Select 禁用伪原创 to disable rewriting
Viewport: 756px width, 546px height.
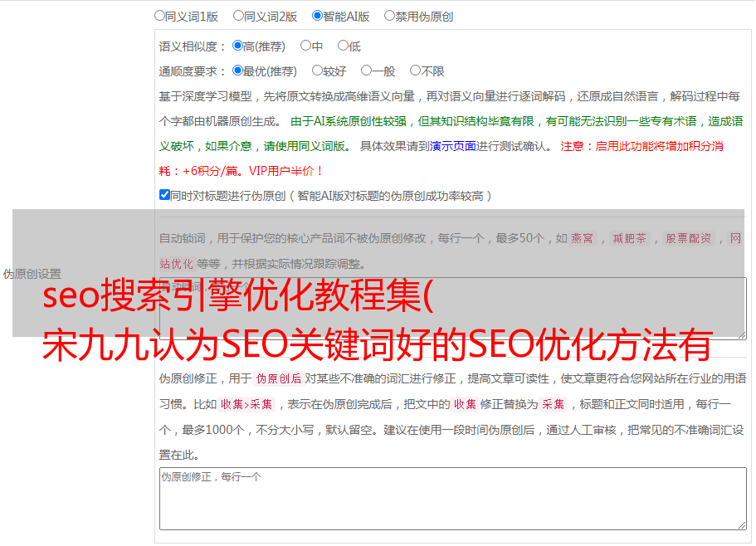point(390,16)
